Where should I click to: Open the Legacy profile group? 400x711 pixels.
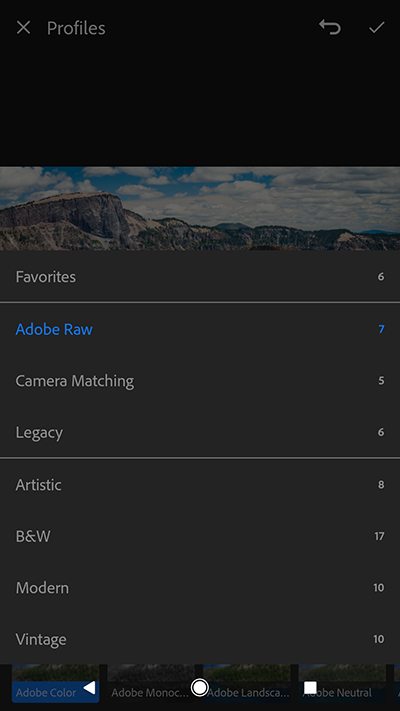[x=200, y=432]
